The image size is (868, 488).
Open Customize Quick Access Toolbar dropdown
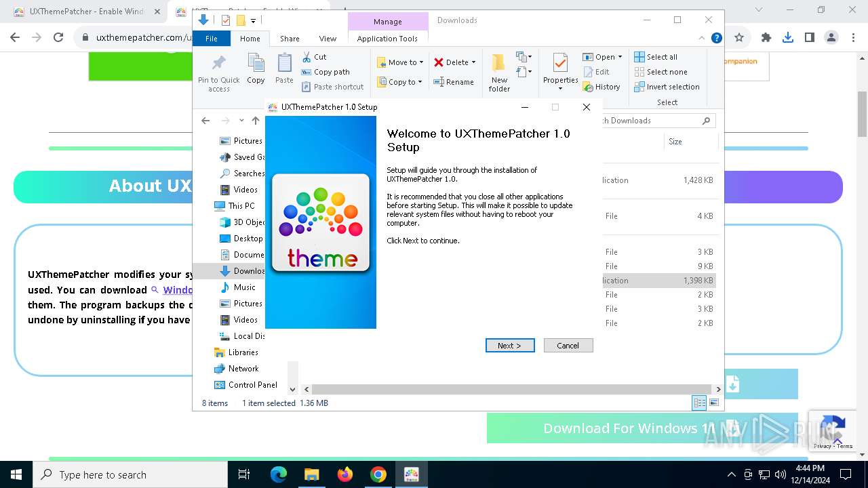(x=253, y=21)
